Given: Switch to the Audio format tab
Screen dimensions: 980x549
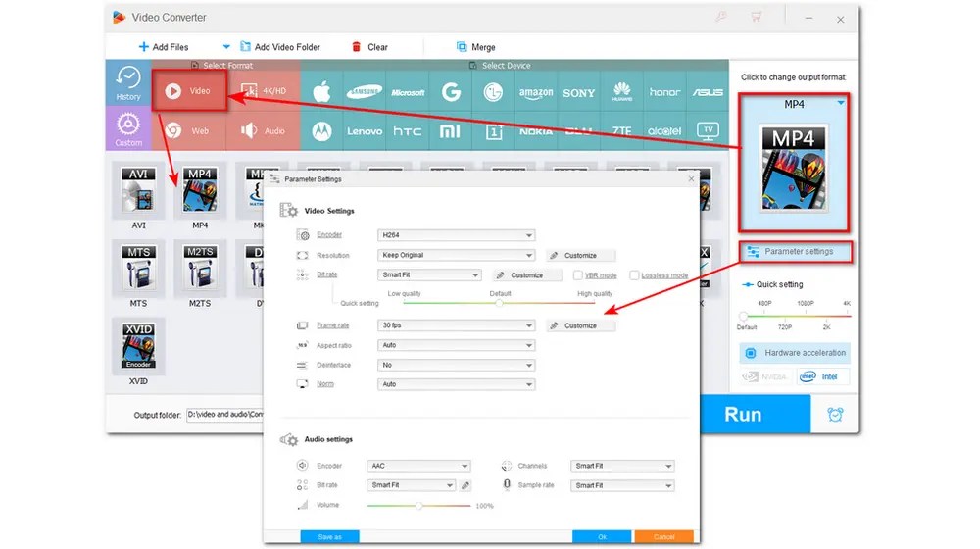Looking at the screenshot, I should (x=264, y=130).
